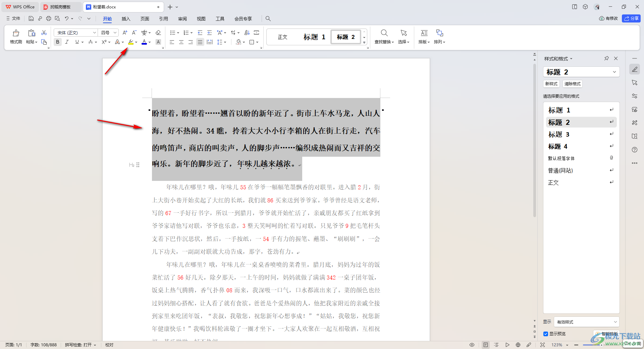Apply the 标题 1 style in ribbon gallery

314,37
